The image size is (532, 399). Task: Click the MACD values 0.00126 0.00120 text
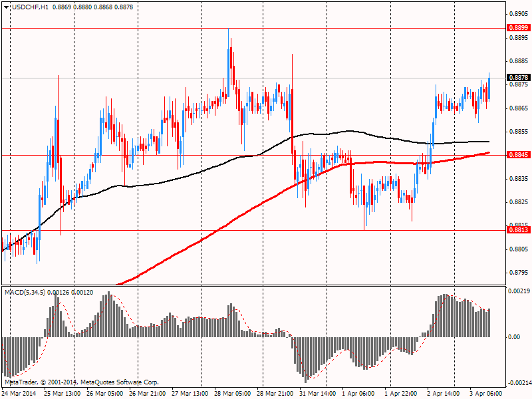pyautogui.click(x=70, y=293)
